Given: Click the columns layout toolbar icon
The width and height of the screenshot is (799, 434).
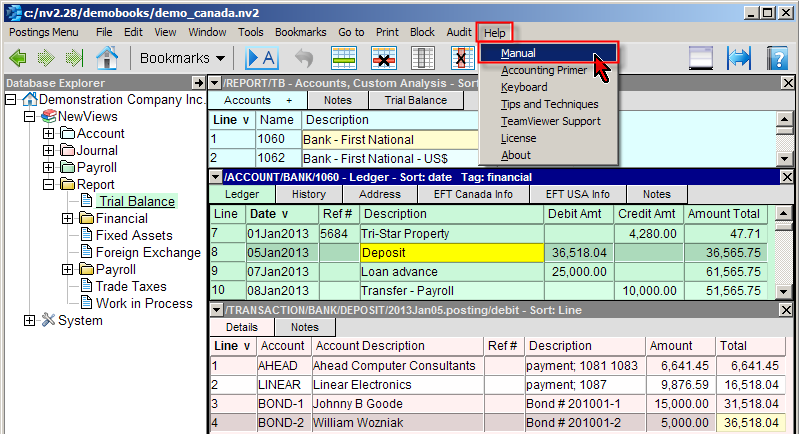Looking at the screenshot, I should tap(423, 58).
